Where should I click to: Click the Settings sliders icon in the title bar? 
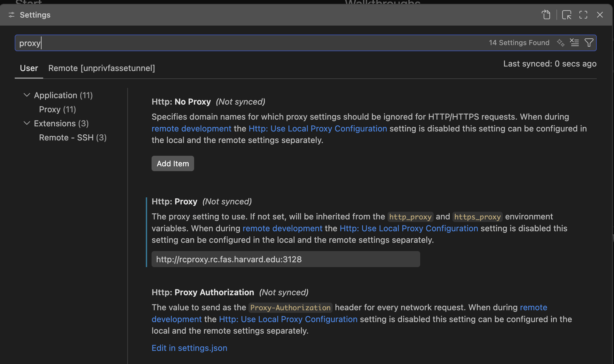(x=12, y=15)
